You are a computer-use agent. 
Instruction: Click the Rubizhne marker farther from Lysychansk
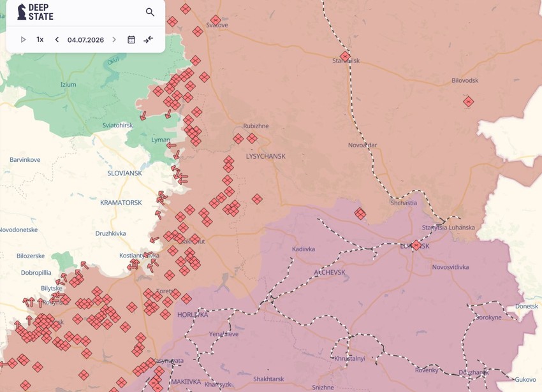(238, 139)
